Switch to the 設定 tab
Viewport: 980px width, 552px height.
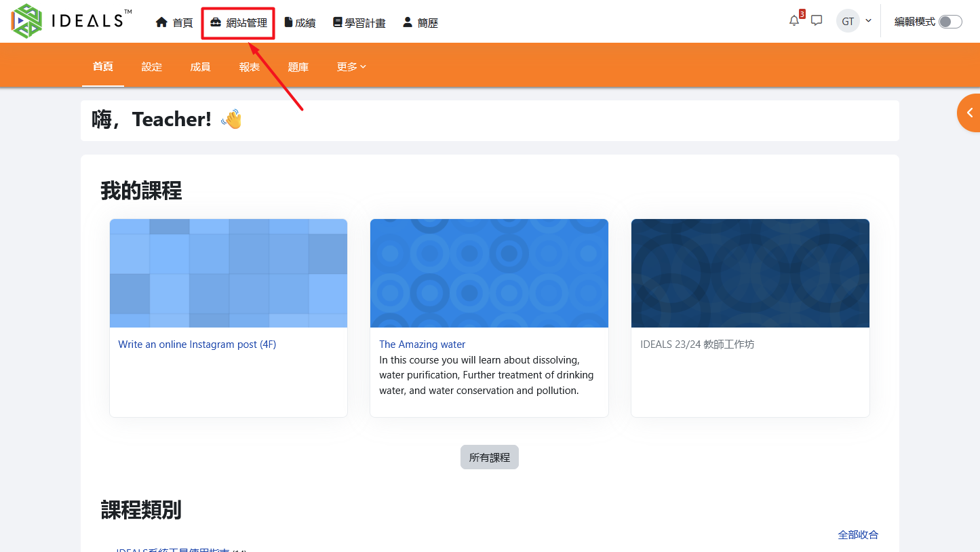point(152,67)
